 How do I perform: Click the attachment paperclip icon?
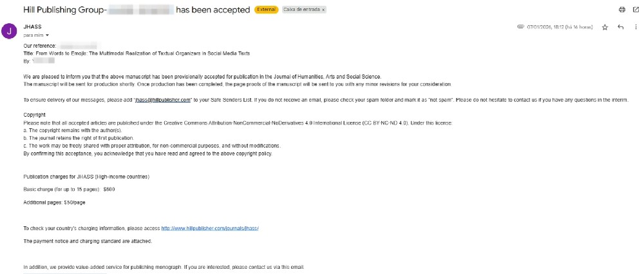[x=520, y=27]
